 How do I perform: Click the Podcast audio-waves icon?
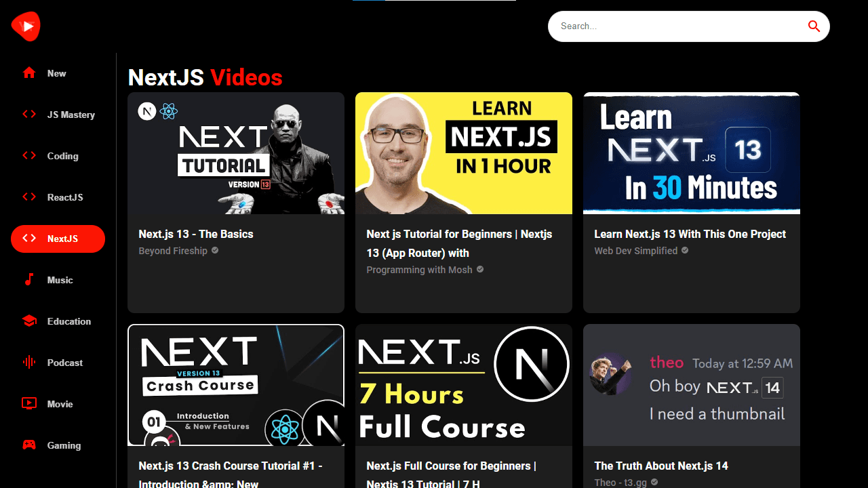click(x=28, y=362)
